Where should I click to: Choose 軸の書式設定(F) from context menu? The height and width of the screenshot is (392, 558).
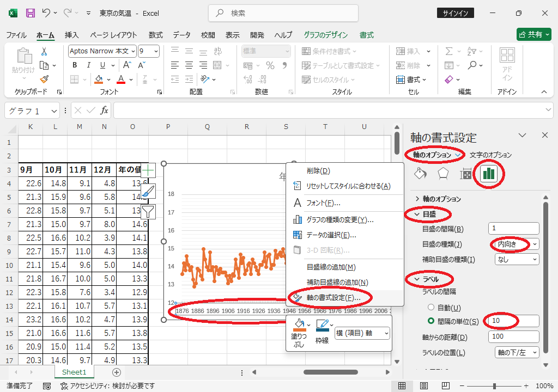coord(345,297)
